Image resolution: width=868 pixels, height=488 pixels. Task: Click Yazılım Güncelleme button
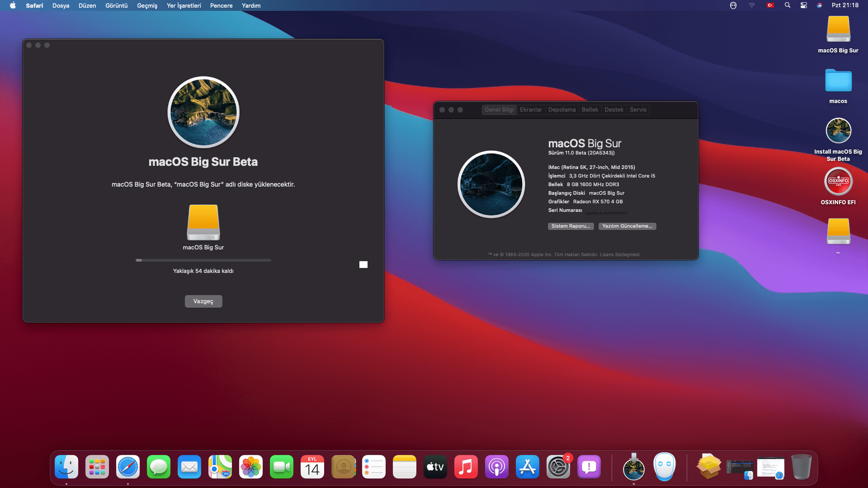[627, 226]
